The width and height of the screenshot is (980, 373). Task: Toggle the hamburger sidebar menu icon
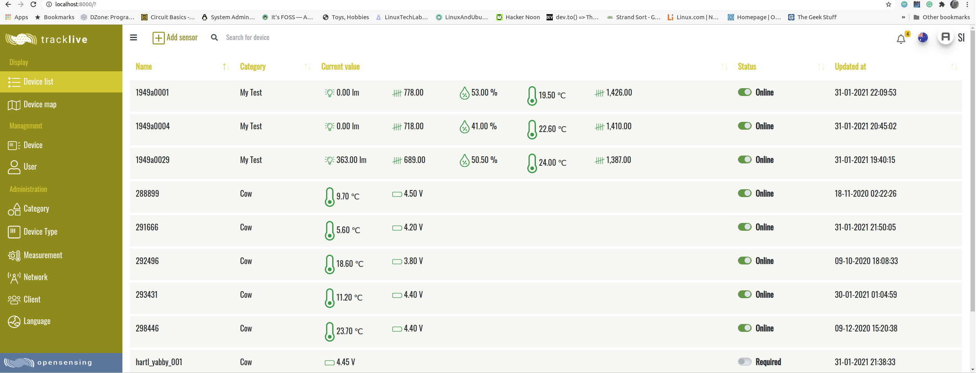pos(133,38)
